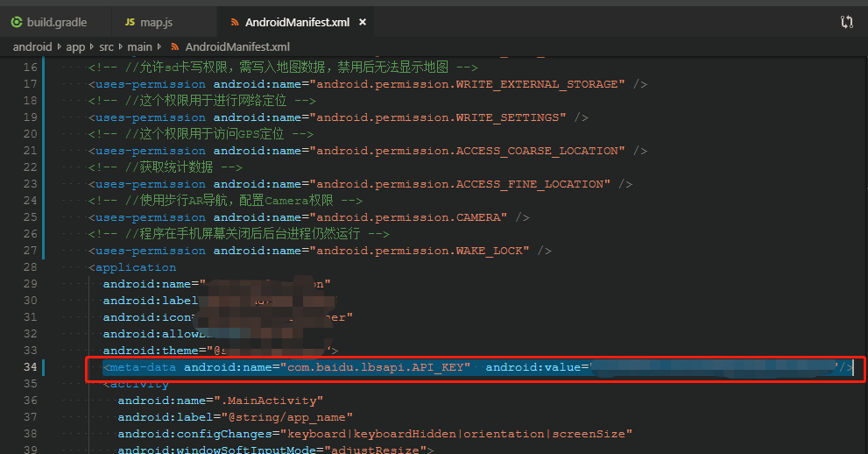Click the 'main' breadcrumb segment

point(139,47)
